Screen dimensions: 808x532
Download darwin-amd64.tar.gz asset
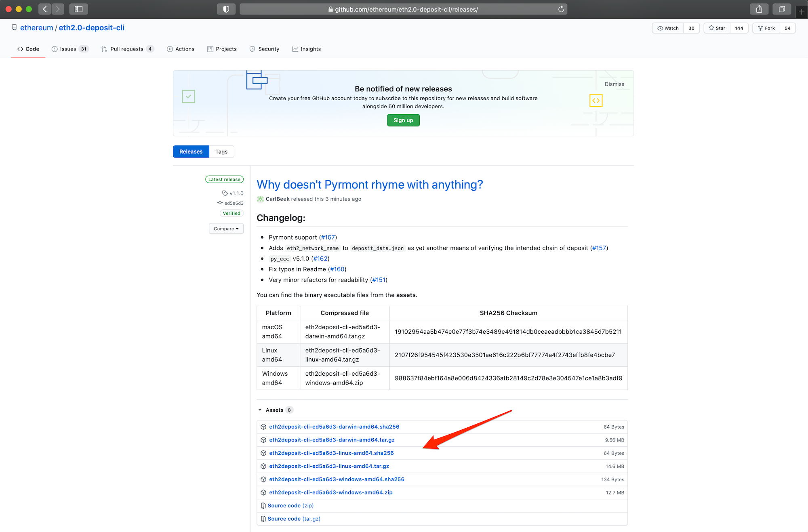tap(332, 440)
